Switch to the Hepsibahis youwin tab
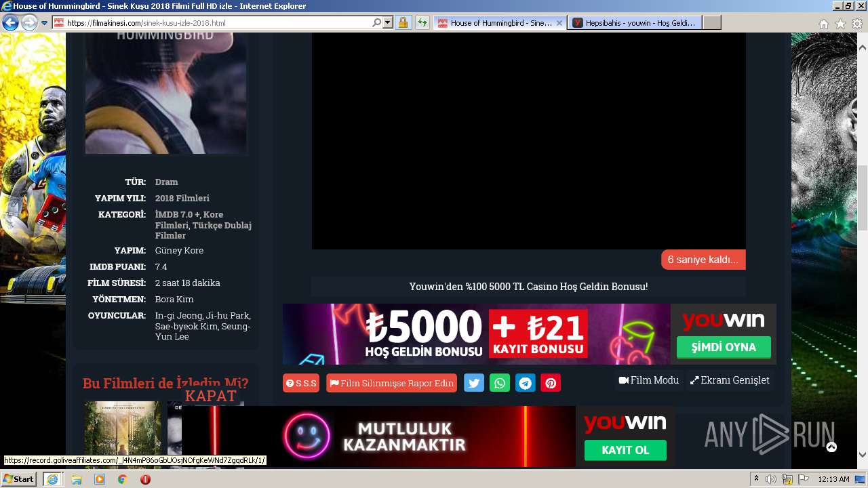868x488 pixels. point(635,23)
